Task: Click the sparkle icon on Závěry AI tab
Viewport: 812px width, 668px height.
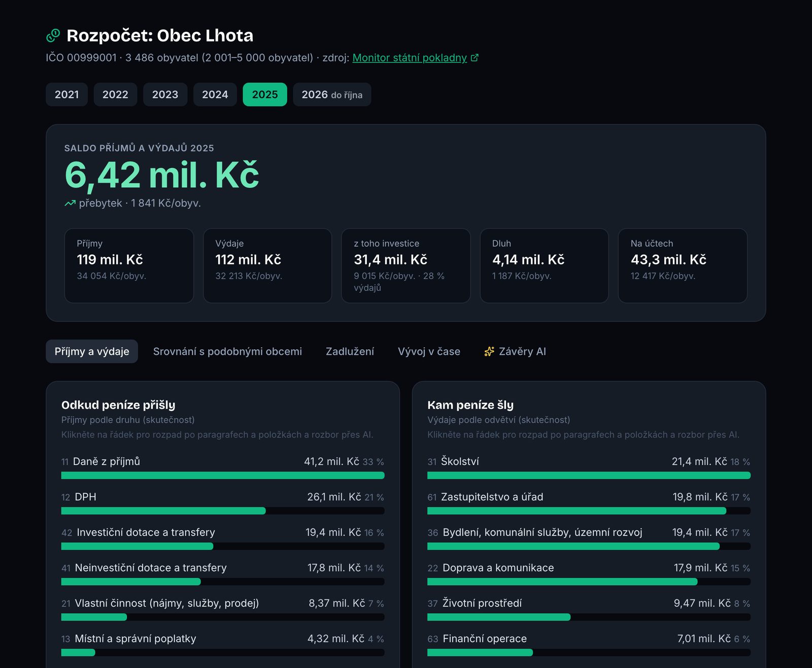Action: (489, 351)
